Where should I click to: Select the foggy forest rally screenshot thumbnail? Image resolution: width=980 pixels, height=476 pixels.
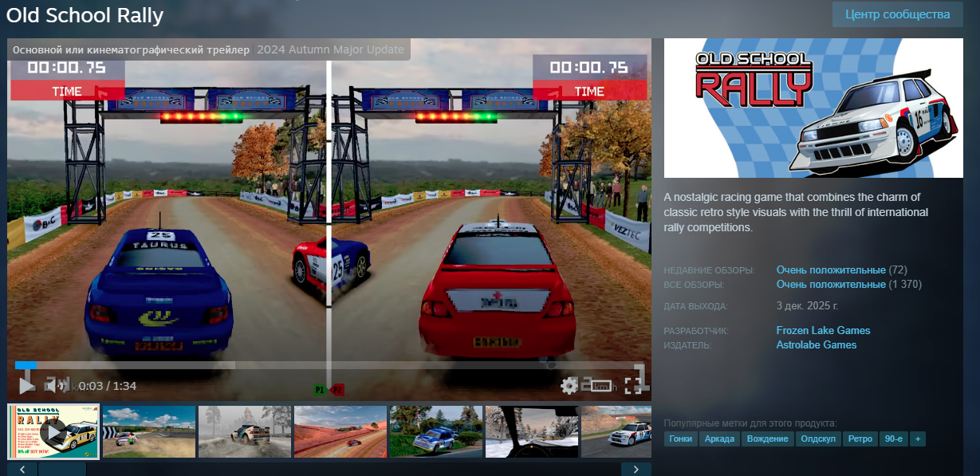pos(245,431)
